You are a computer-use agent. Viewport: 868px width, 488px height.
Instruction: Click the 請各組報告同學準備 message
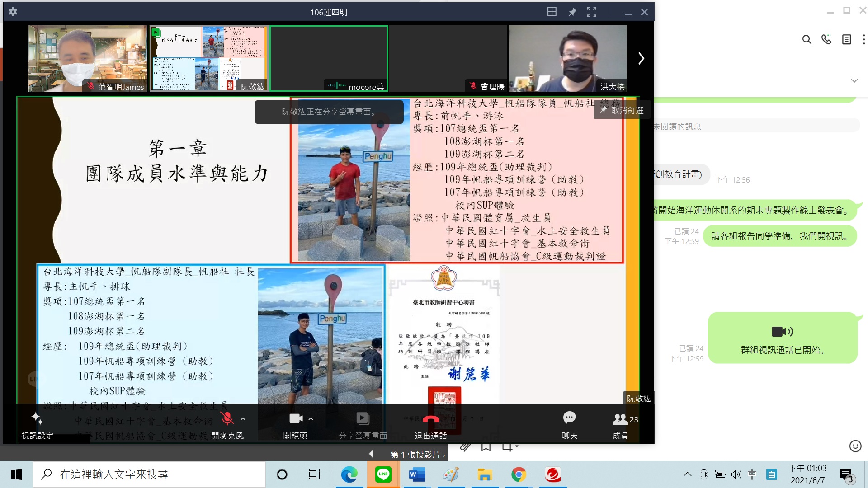coord(780,236)
